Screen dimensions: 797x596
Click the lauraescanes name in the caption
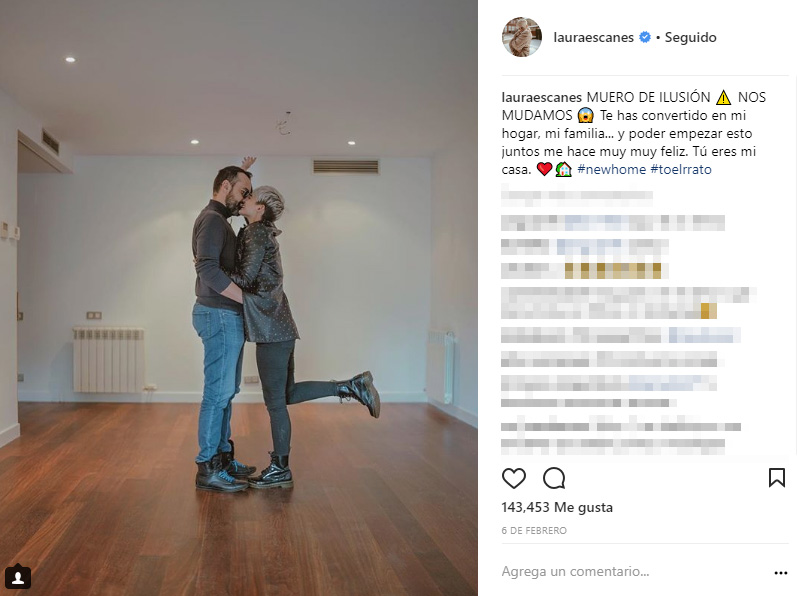(541, 97)
